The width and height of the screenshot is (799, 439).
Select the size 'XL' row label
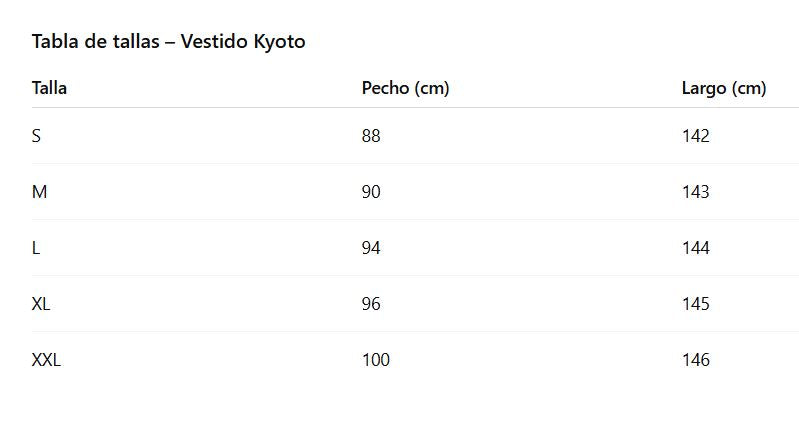point(41,304)
